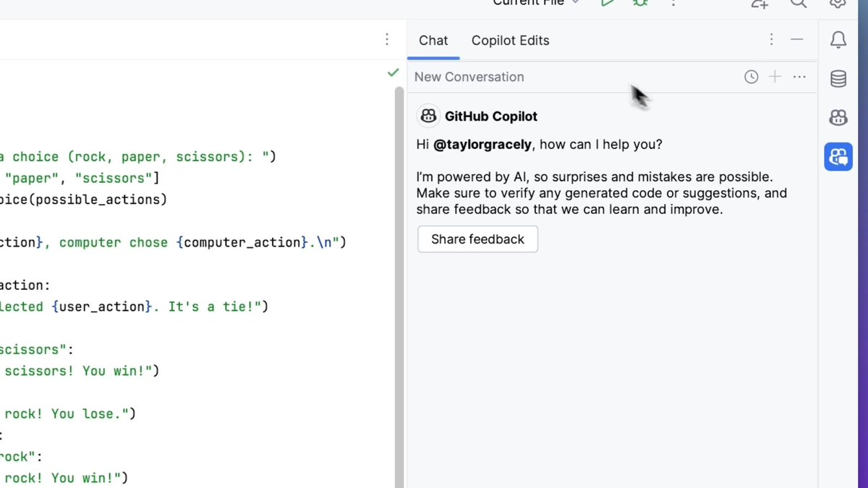This screenshot has height=488, width=868.
Task: Hide the Copilot tool window (minimize dash)
Action: (796, 40)
